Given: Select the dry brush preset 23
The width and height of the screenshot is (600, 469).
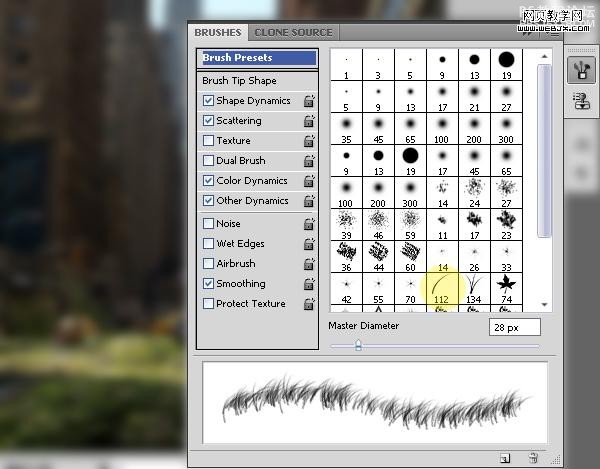Looking at the screenshot, I should click(x=506, y=225).
